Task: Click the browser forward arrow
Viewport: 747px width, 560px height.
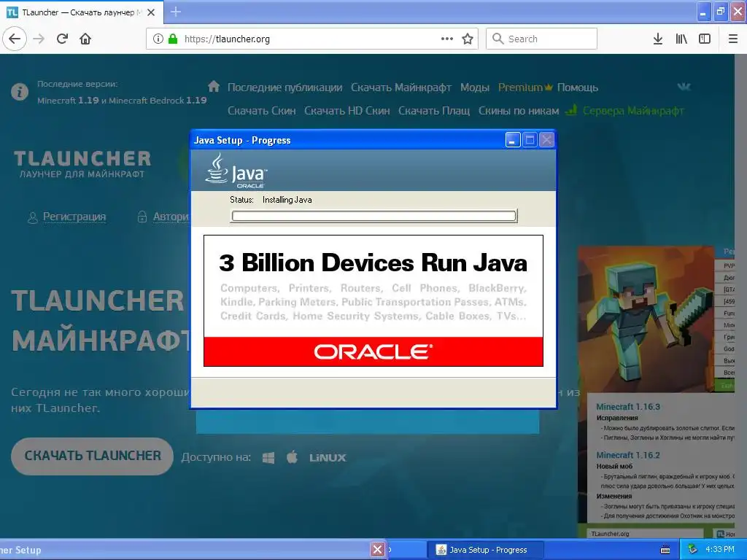Action: tap(39, 39)
